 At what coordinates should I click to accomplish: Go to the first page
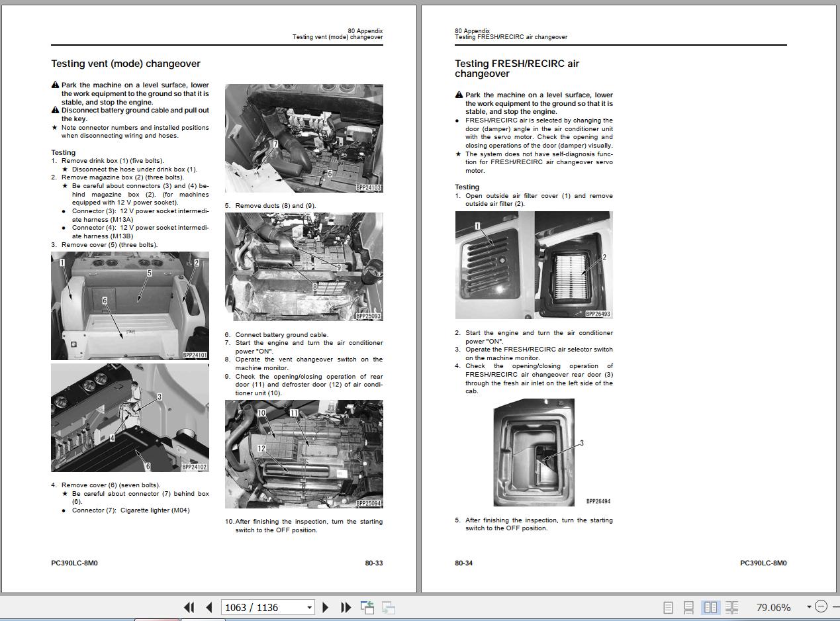point(189,607)
